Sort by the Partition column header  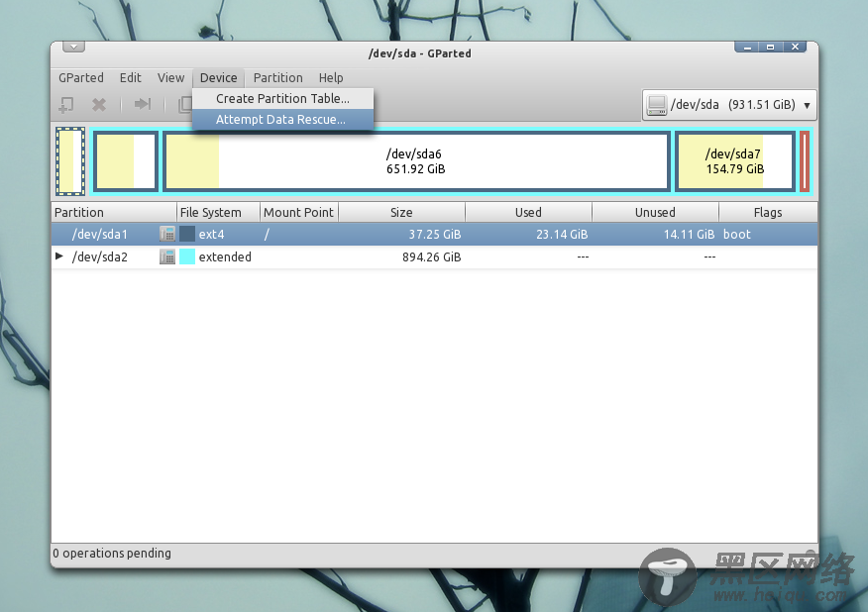click(x=114, y=213)
